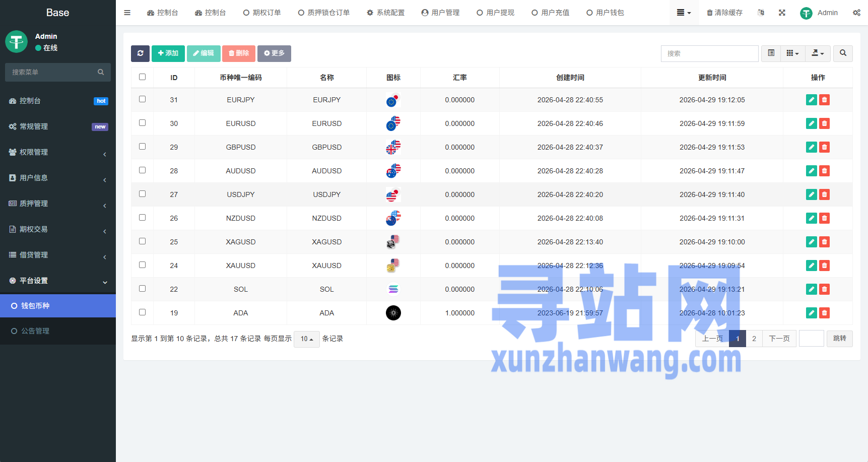Click the 编辑 edit toolbar button
This screenshot has height=462, width=868.
click(x=204, y=53)
